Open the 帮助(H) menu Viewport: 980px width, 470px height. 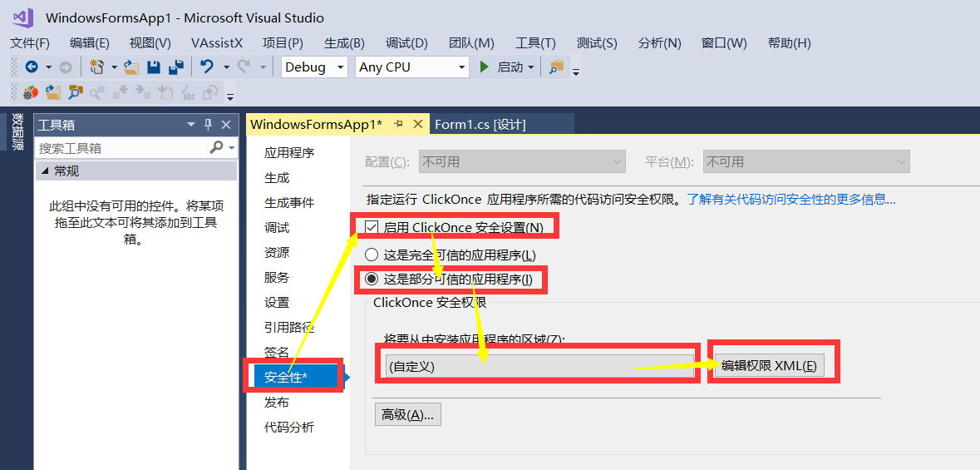pyautogui.click(x=790, y=43)
